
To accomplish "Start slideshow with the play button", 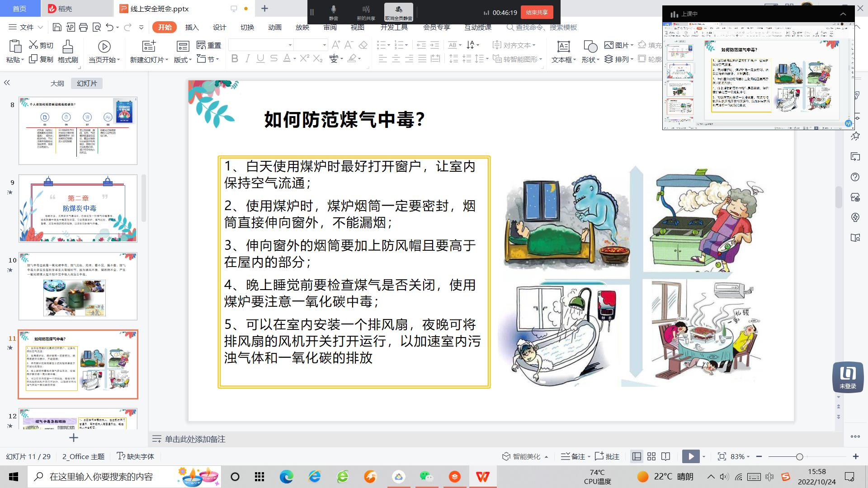I will [691, 456].
